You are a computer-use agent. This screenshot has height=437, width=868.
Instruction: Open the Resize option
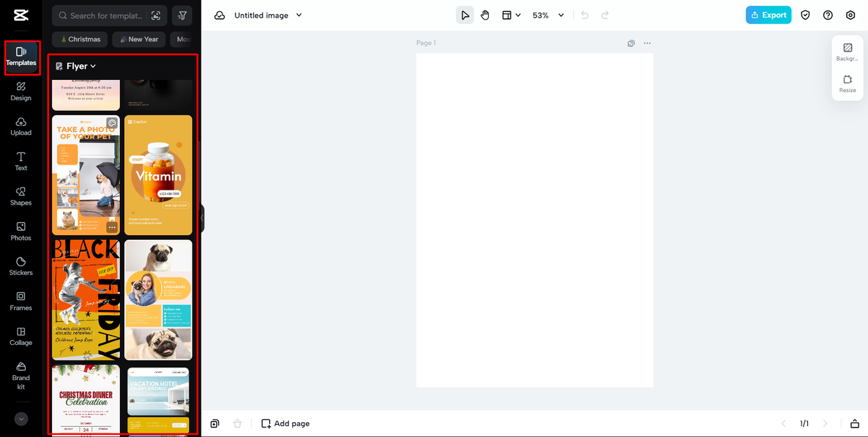click(x=848, y=84)
